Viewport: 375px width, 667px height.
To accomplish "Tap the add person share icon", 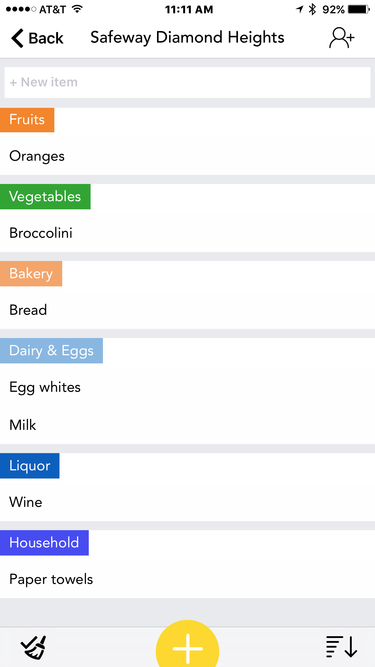I will tap(341, 38).
